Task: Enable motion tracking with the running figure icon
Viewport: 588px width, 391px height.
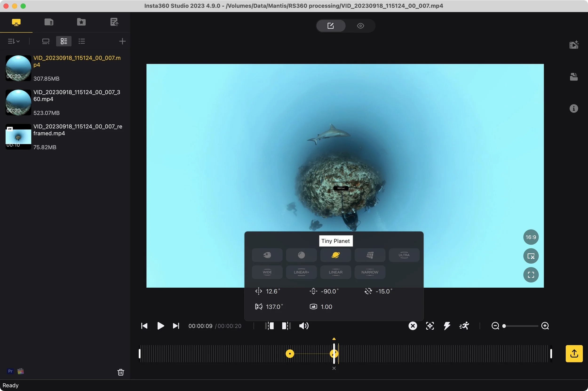Action: click(464, 326)
